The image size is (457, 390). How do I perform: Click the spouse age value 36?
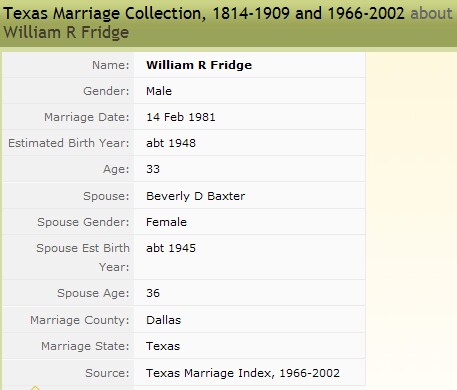click(x=153, y=293)
